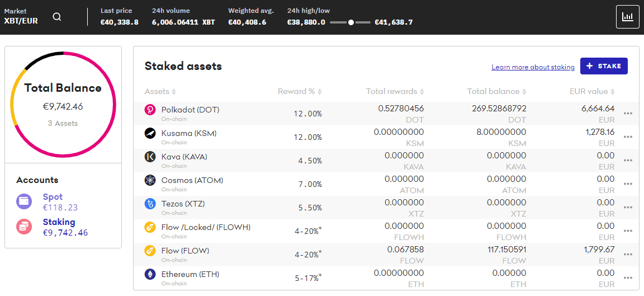Image resolution: width=644 pixels, height=296 pixels.
Task: Open Learn more about staking link
Action: (533, 67)
